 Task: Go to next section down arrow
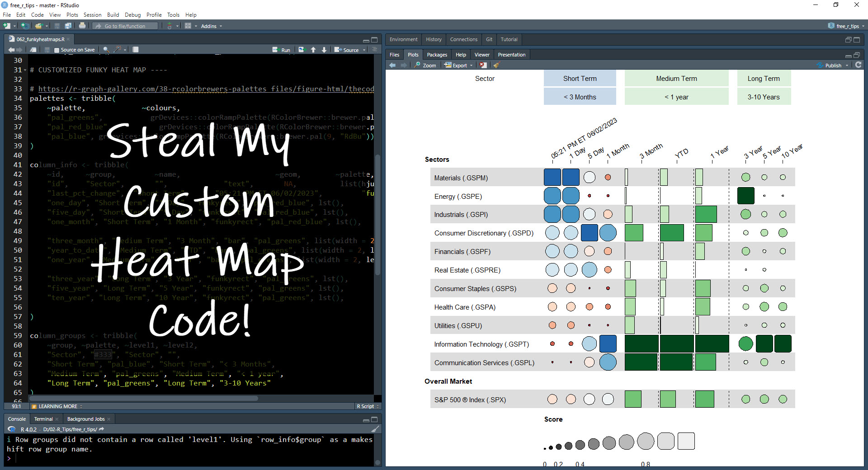(x=324, y=50)
